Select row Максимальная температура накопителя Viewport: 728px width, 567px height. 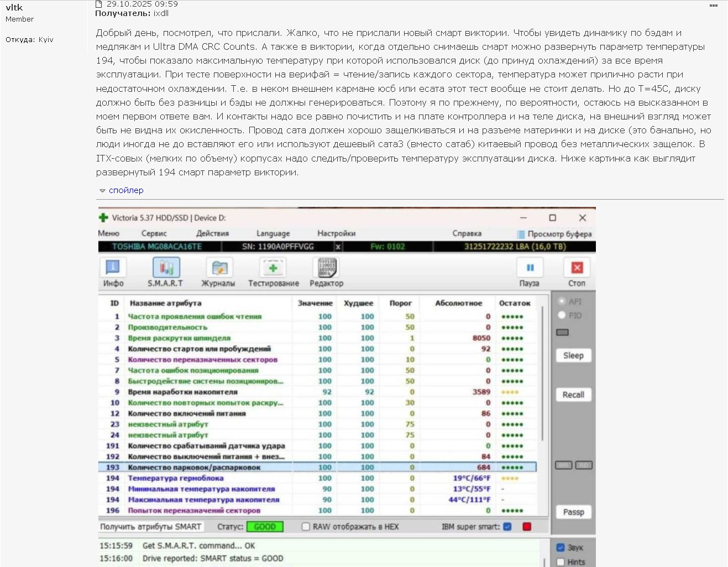317,500
